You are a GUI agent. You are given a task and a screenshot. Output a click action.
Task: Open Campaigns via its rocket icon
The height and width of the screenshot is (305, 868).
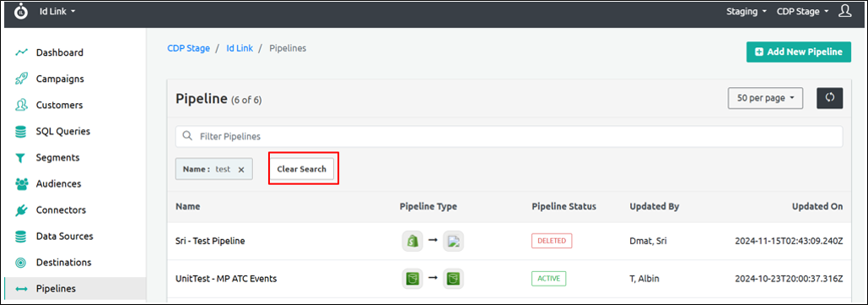coord(22,79)
